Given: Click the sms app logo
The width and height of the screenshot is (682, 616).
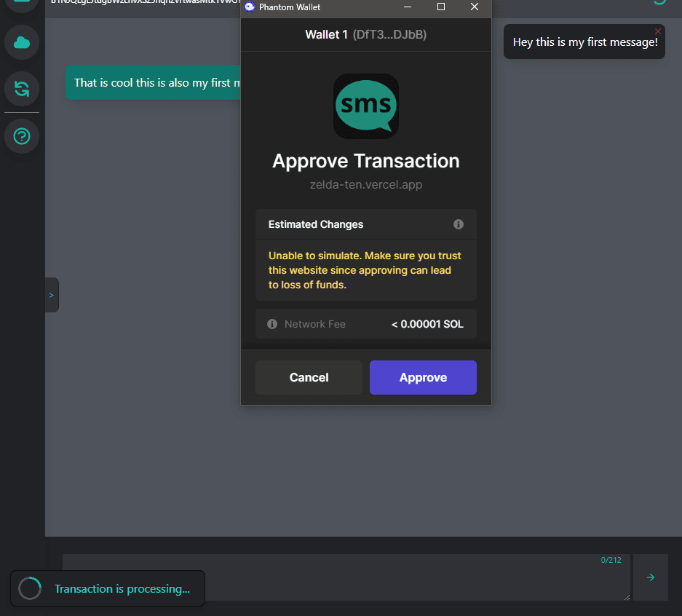Looking at the screenshot, I should [365, 106].
